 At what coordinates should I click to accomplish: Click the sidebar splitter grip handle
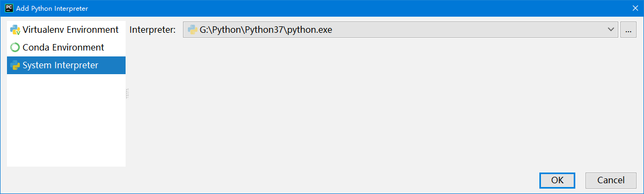click(127, 94)
